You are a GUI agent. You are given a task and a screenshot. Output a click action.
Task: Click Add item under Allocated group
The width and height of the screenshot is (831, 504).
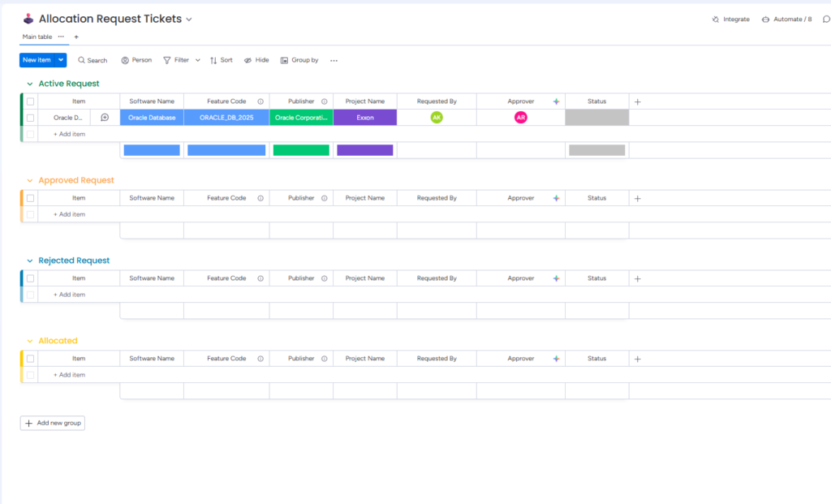pos(69,375)
